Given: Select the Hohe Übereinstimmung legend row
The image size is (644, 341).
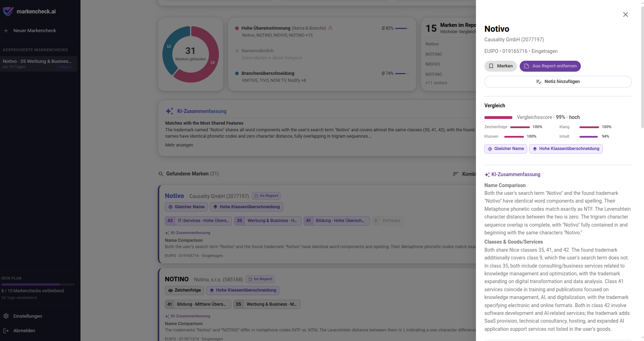Looking at the screenshot, I should (322, 31).
